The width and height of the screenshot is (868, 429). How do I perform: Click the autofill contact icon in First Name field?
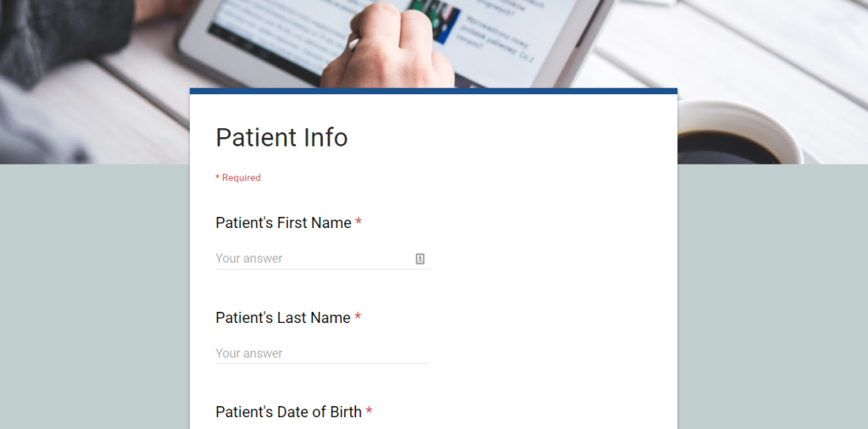click(x=420, y=259)
